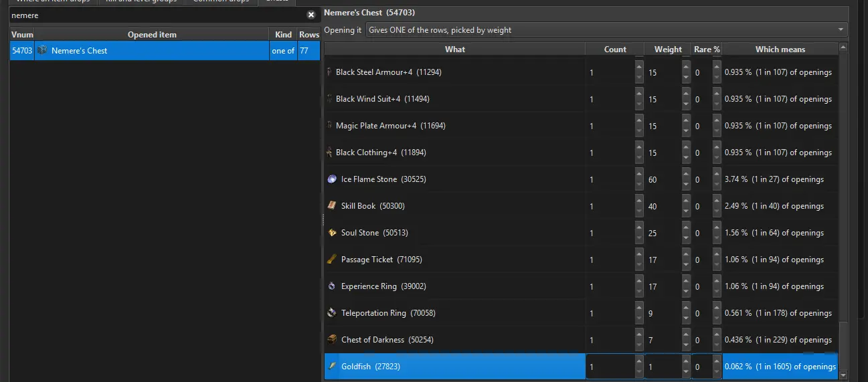Edit Rare % field for Skill Book

702,206
